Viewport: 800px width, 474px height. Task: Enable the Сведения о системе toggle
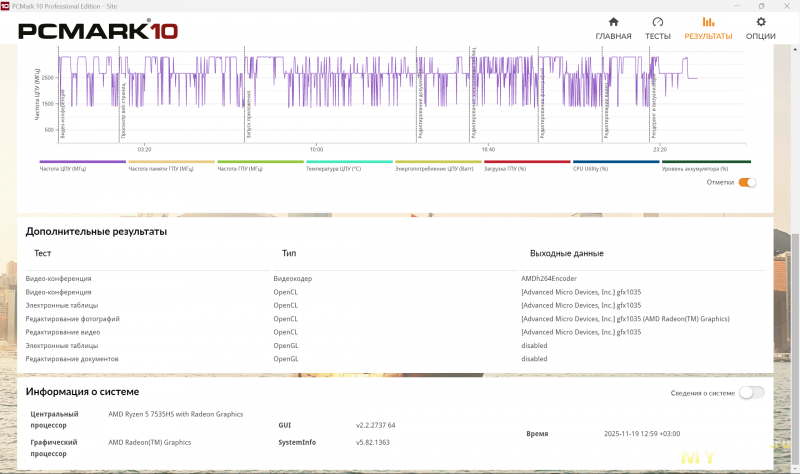coord(751,392)
